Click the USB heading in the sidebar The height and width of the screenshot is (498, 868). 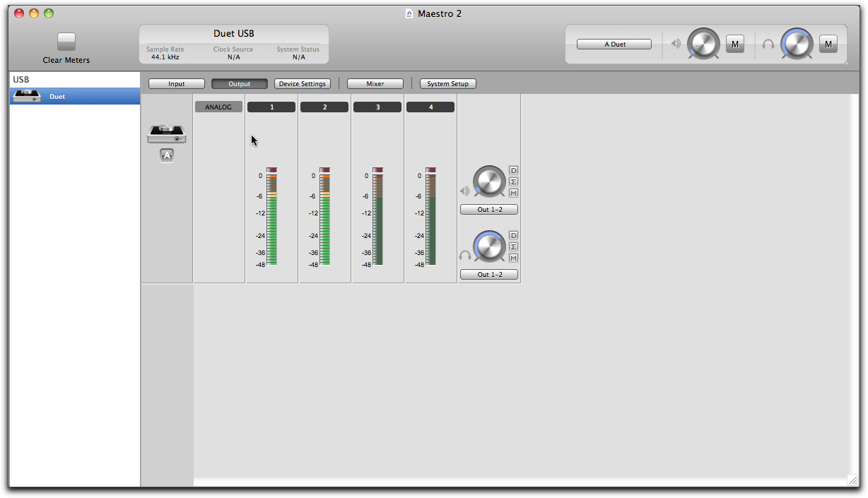tap(21, 80)
